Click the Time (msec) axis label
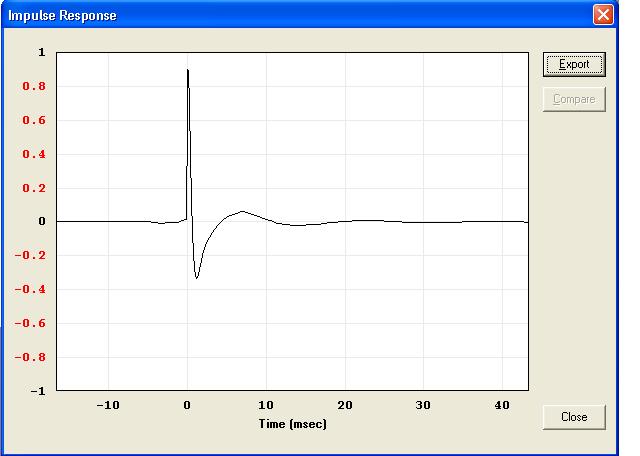Screen dimensions: 640x456 point(293,424)
